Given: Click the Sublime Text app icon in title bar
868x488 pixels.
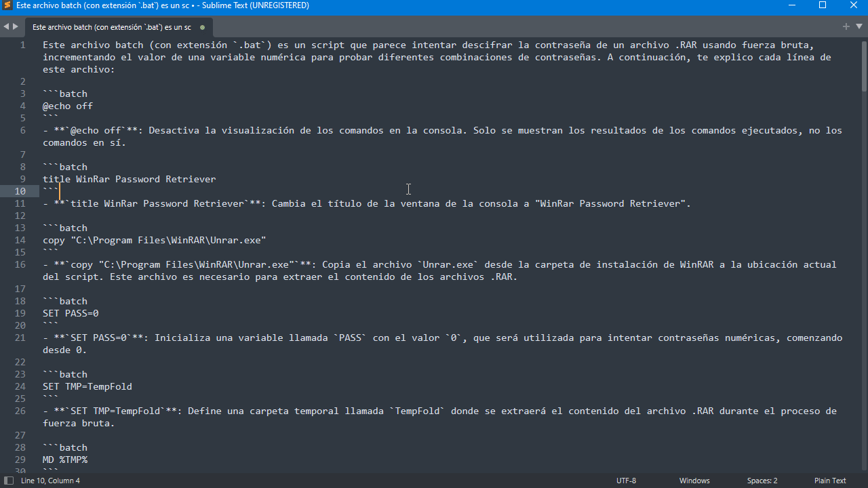Looking at the screenshot, I should [7, 5].
